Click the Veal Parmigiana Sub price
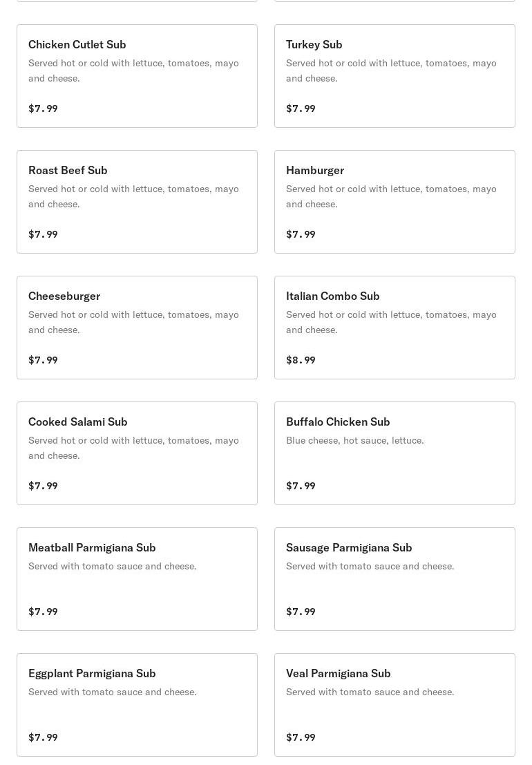Image resolution: width=532 pixels, height=765 pixels. tap(301, 737)
